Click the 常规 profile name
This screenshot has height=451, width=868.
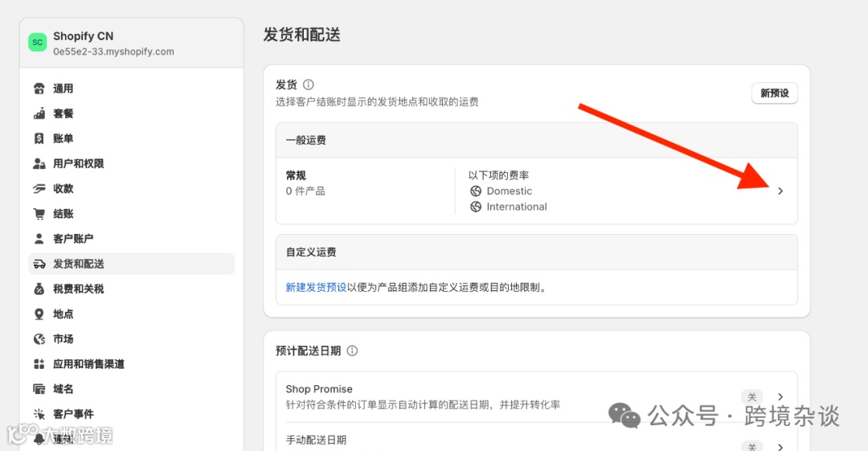pyautogui.click(x=296, y=175)
